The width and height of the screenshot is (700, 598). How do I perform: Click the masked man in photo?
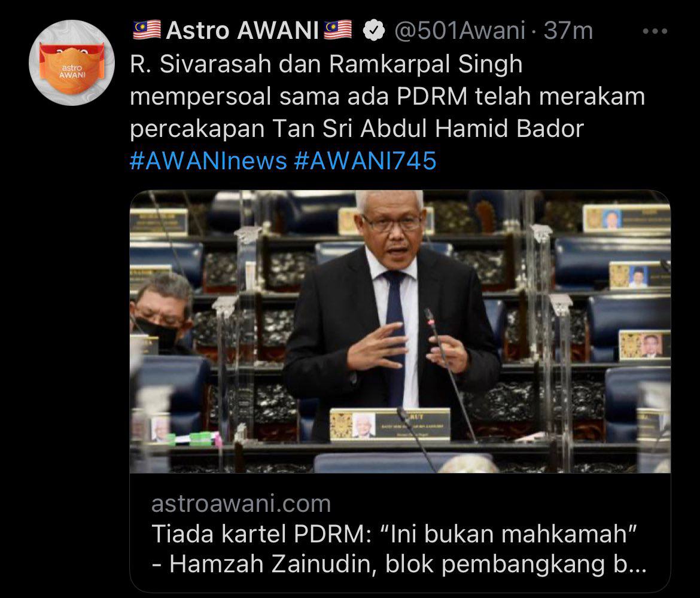pyautogui.click(x=161, y=313)
